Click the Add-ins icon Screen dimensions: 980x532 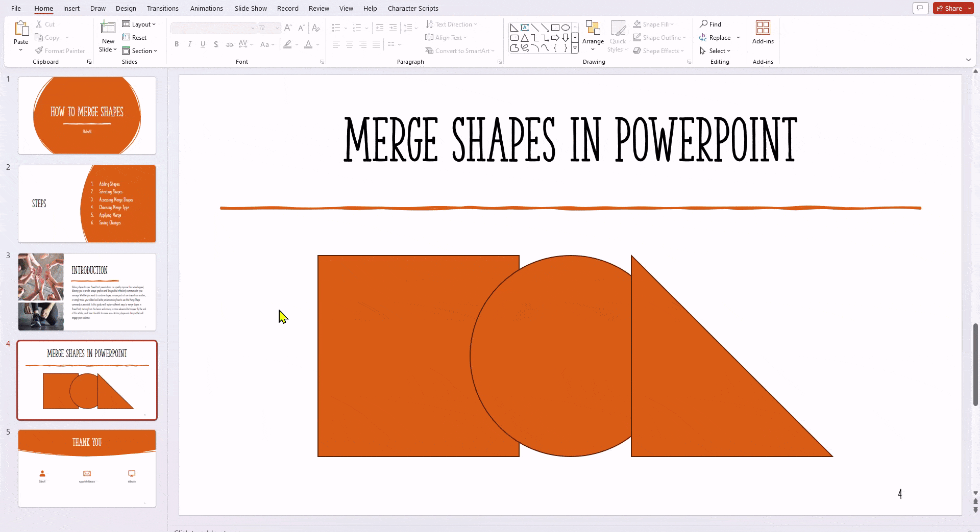[x=763, y=28]
